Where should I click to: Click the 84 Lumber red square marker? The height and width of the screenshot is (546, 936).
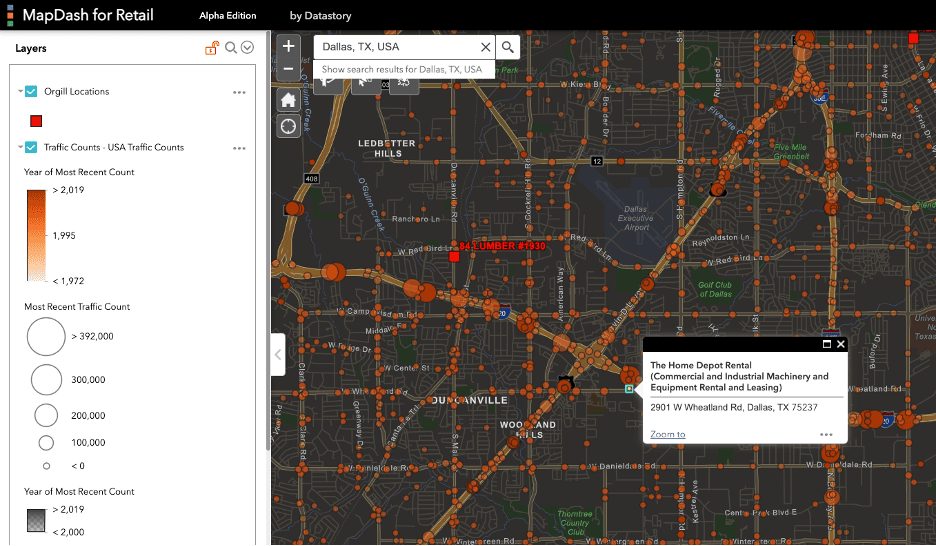(454, 256)
